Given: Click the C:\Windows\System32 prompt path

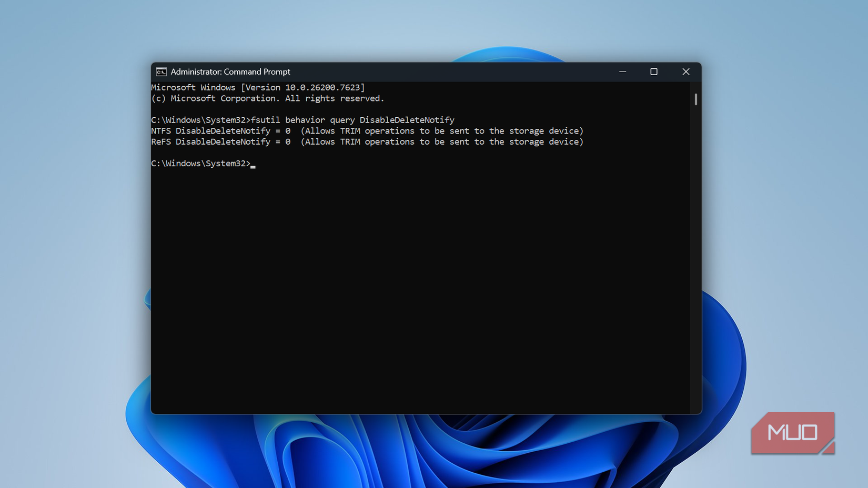Looking at the screenshot, I should coord(200,119).
